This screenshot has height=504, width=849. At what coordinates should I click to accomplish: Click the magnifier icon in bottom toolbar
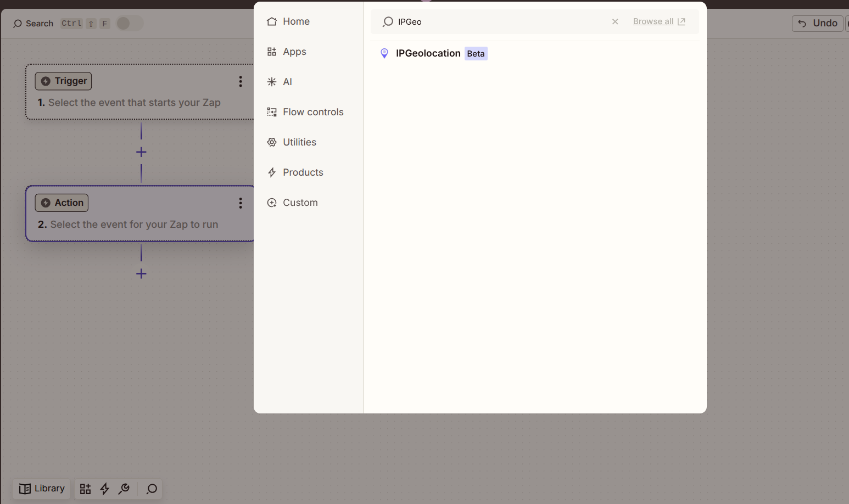152,489
